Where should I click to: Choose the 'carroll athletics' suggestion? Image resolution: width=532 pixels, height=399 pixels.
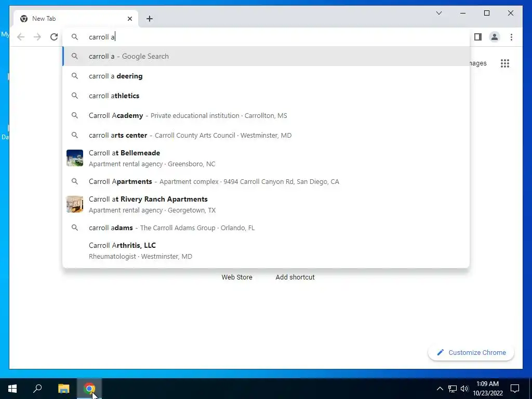tap(267, 96)
